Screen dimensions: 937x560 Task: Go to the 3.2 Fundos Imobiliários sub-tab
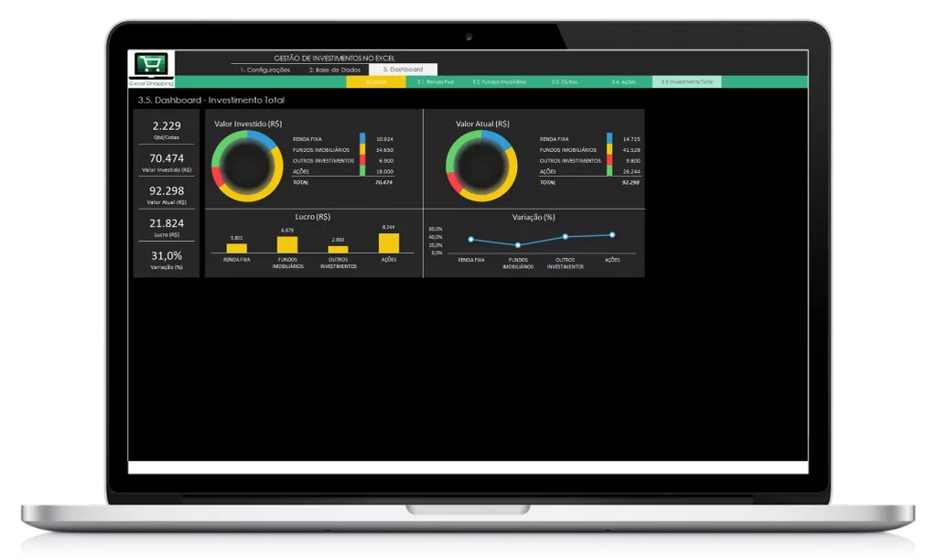[499, 81]
